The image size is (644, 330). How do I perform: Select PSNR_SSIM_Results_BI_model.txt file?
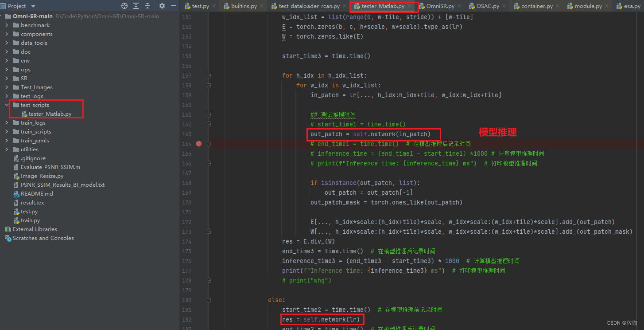(x=59, y=185)
